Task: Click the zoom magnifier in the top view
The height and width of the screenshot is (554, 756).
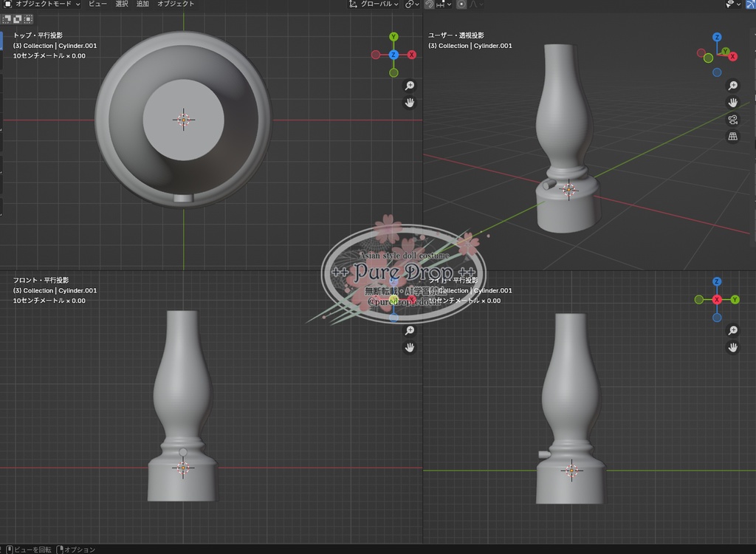Action: 409,86
